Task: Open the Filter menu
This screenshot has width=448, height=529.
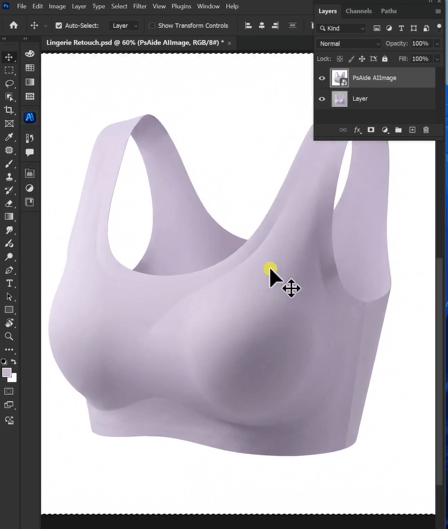Action: tap(140, 6)
